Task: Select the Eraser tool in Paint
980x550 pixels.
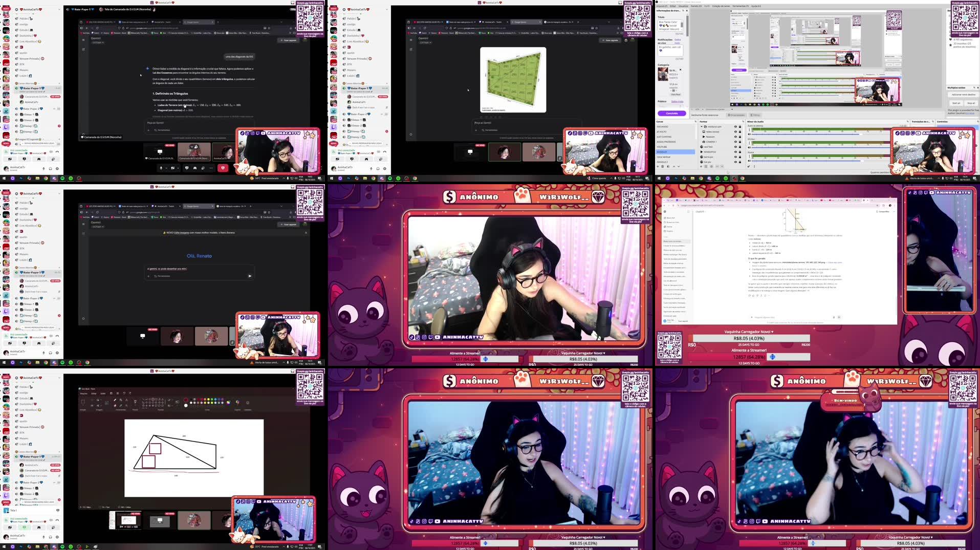Action: [x=115, y=405]
